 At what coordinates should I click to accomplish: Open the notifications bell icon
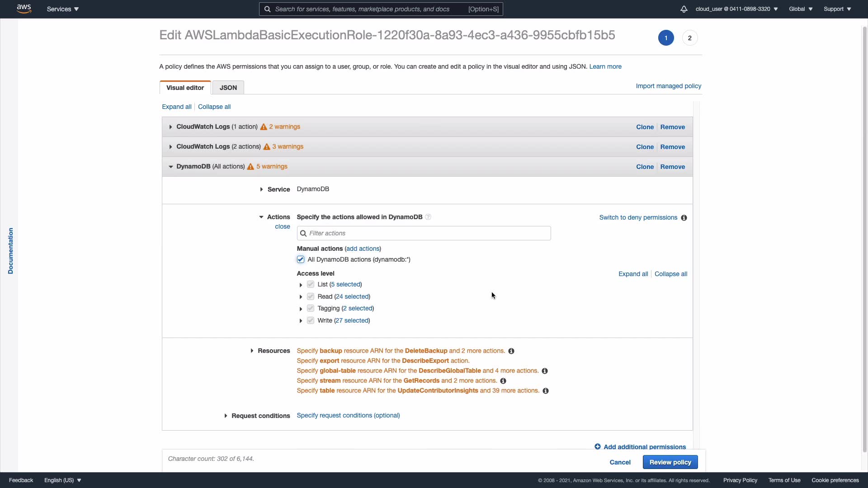(684, 9)
